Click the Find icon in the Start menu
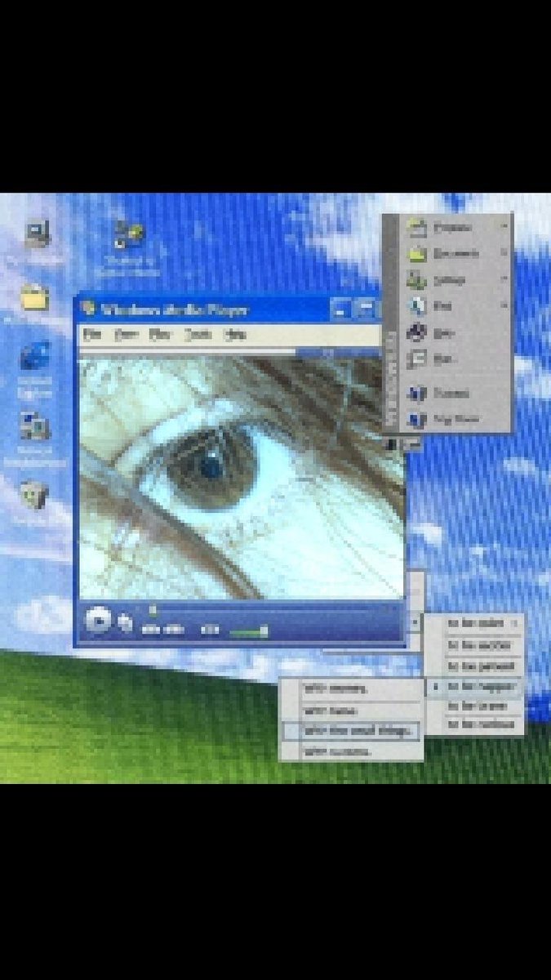This screenshot has width=551, height=980. [417, 306]
